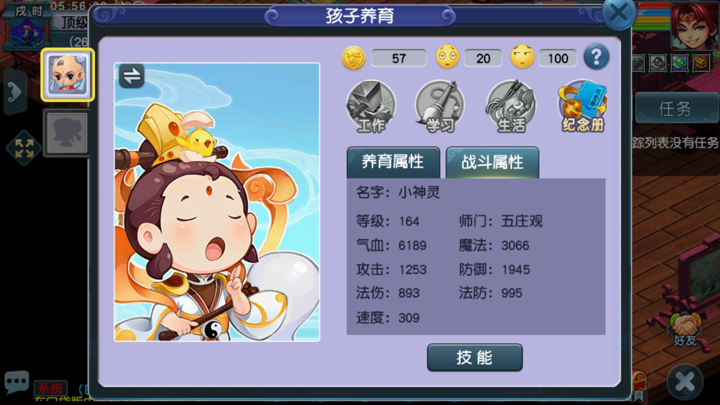Click the sleepy face icon beside 100

tap(523, 57)
